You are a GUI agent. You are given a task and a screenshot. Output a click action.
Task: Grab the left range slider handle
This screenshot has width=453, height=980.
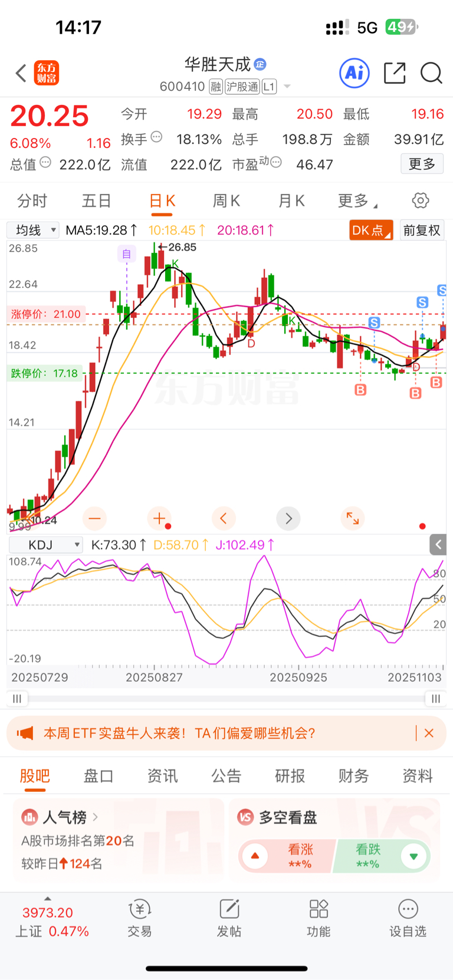[x=17, y=699]
